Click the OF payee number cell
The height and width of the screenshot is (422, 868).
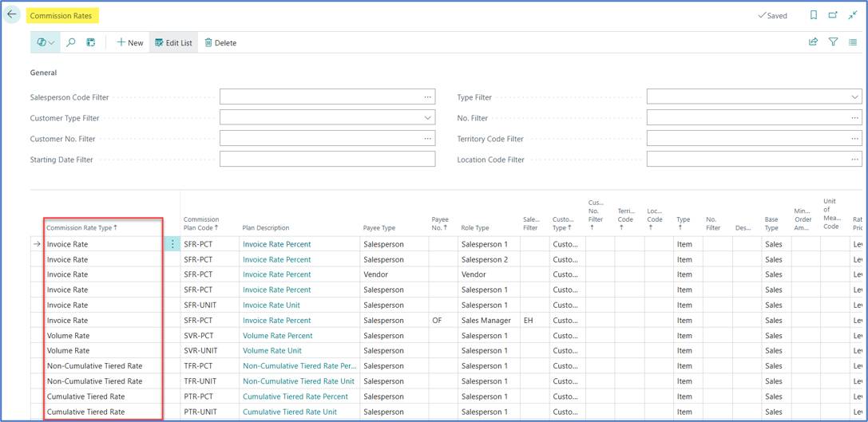click(x=443, y=320)
